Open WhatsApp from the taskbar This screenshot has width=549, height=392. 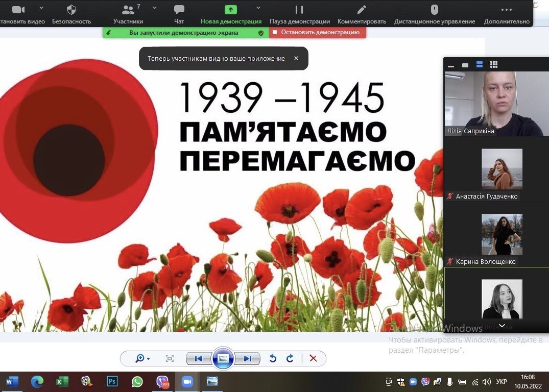coord(137,382)
